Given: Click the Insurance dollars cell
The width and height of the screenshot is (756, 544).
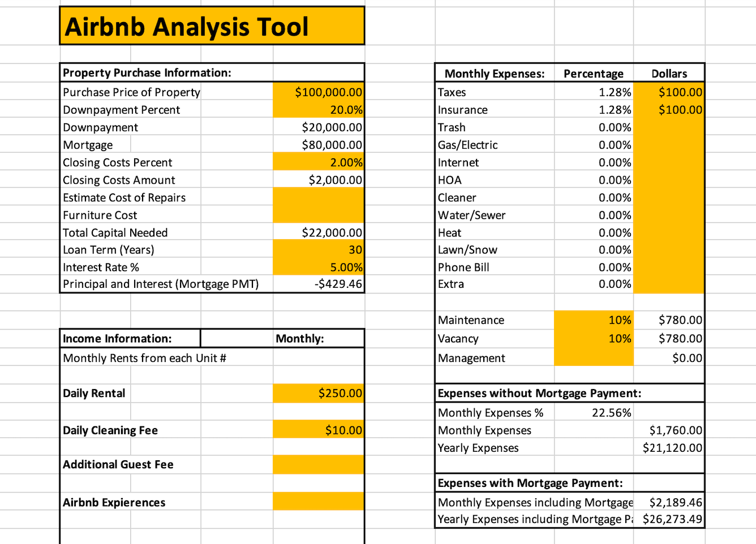Looking at the screenshot, I should [669, 110].
